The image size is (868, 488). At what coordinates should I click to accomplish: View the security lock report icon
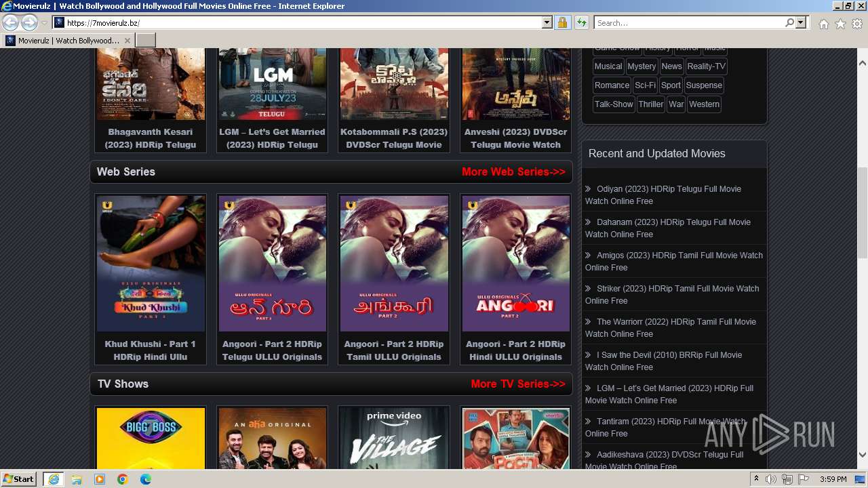(562, 23)
